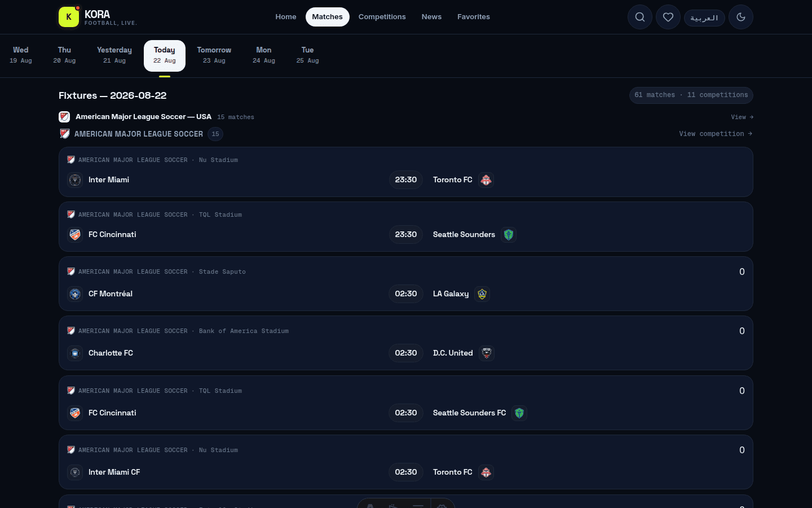Click the 'LA Galaxy' team name
Viewport: 812px width, 508px height.
coord(451,294)
